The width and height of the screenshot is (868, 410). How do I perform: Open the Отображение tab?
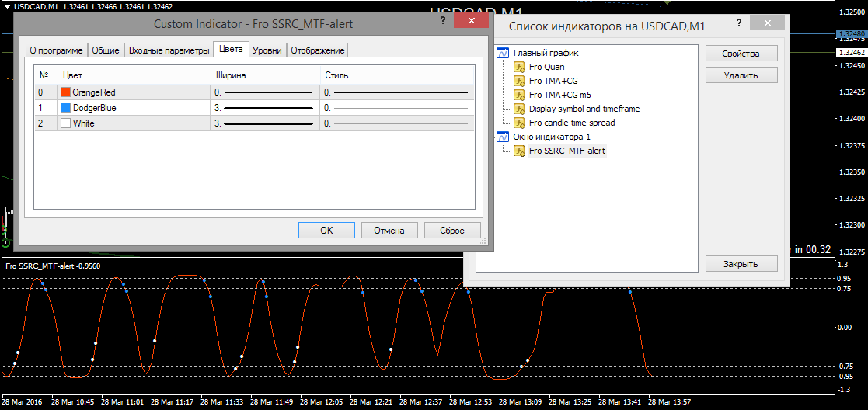318,50
